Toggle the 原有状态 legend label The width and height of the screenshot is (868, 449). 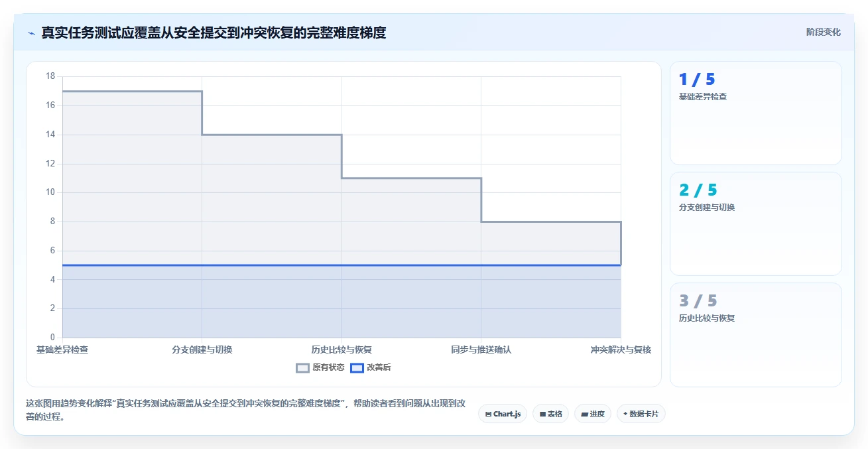pyautogui.click(x=328, y=367)
